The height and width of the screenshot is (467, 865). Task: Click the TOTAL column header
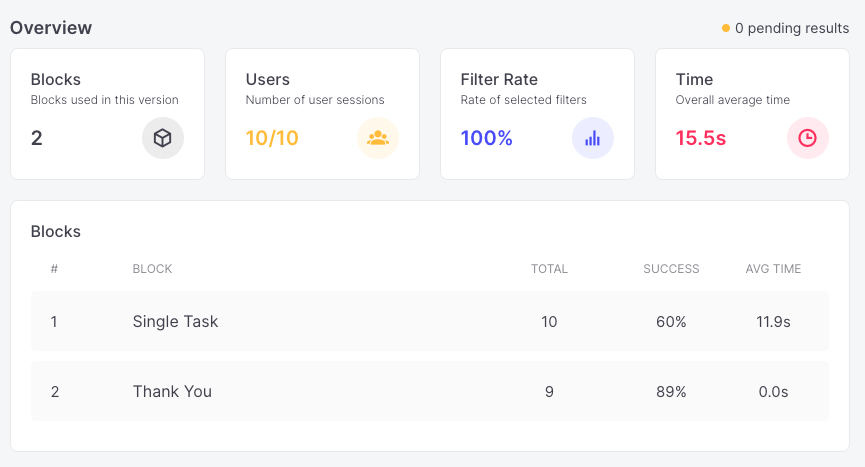[549, 269]
